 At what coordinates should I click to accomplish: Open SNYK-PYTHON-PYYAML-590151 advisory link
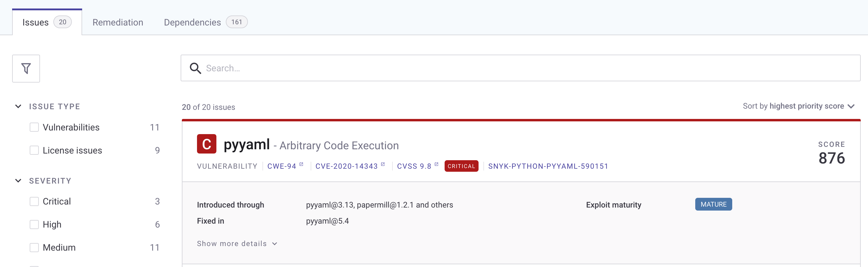pyautogui.click(x=548, y=166)
